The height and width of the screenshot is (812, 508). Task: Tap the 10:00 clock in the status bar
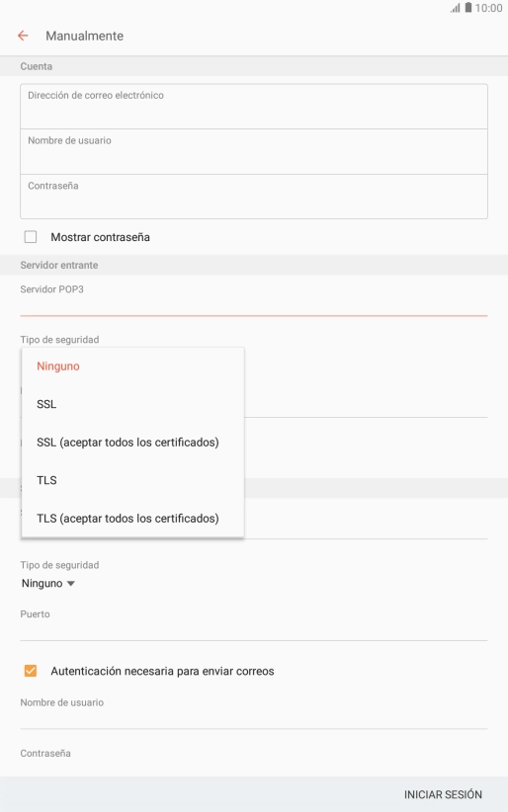click(x=488, y=8)
